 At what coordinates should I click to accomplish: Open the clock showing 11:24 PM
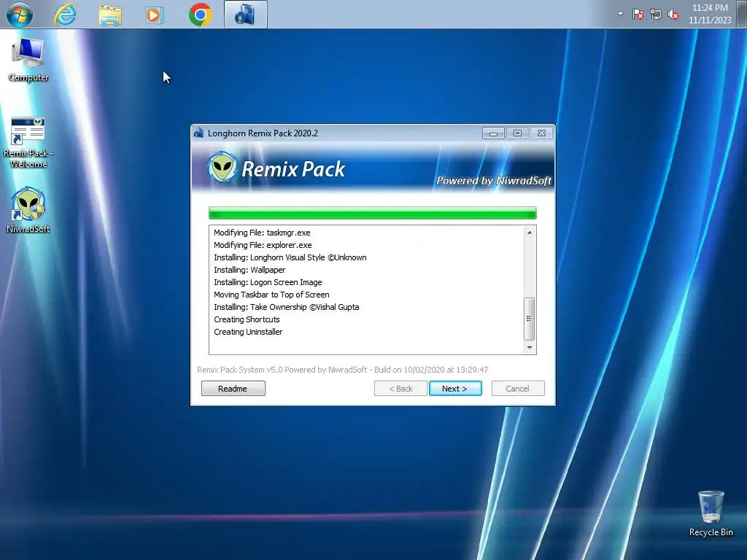tap(710, 14)
